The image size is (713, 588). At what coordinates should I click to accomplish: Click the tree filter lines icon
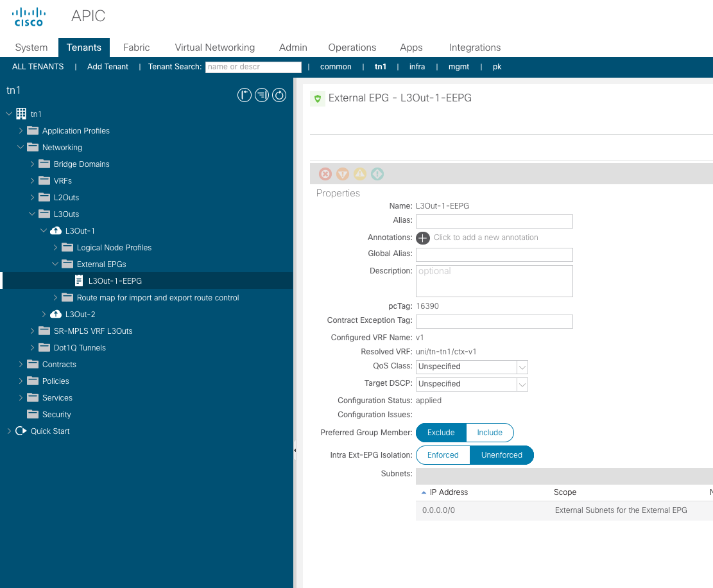click(x=262, y=96)
